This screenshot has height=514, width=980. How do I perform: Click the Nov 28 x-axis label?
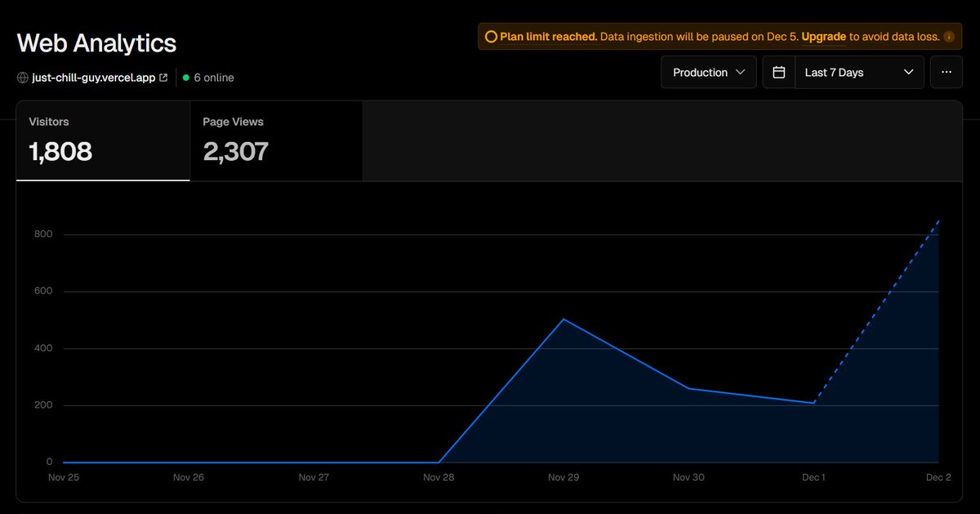(x=439, y=477)
